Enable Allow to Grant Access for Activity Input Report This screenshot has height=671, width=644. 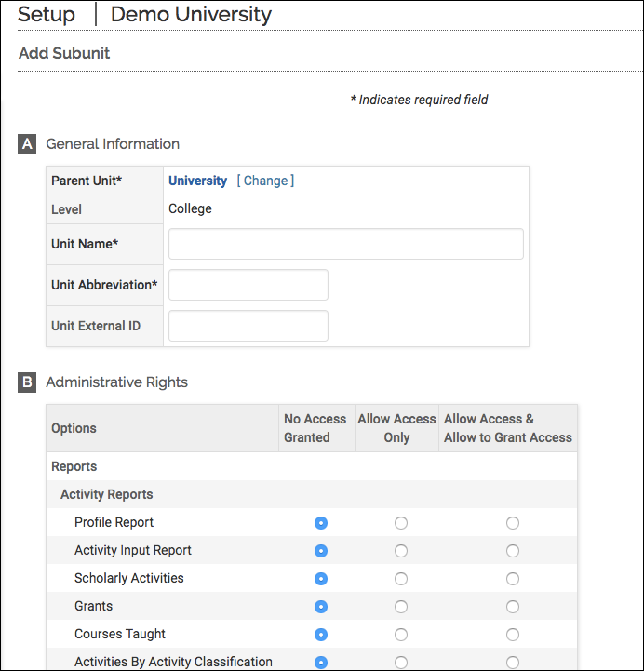coord(513,551)
